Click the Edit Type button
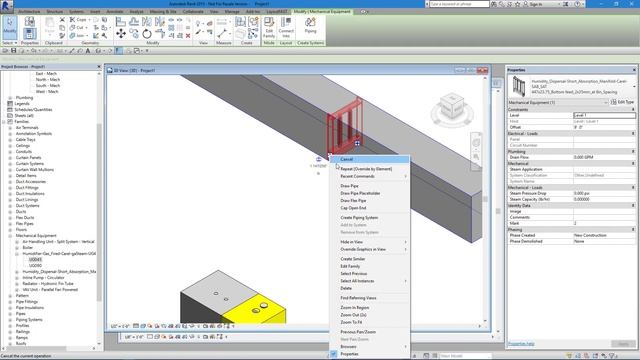Image resolution: width=640 pixels, height=360 pixels. pyautogui.click(x=623, y=102)
